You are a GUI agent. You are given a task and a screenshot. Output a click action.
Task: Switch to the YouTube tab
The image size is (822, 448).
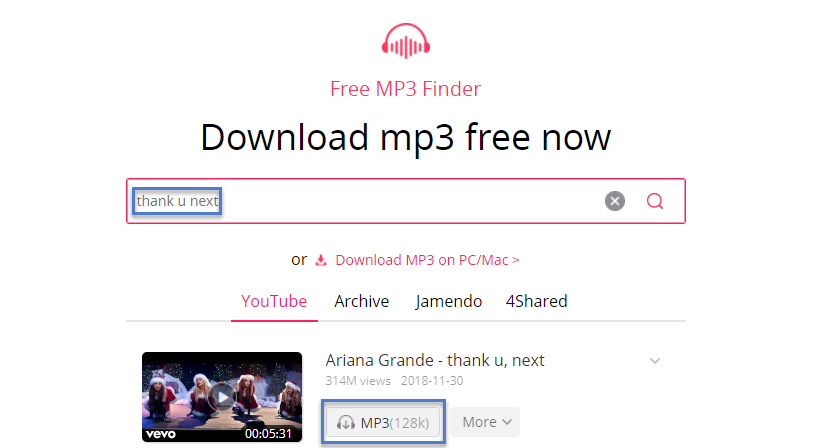(x=274, y=301)
